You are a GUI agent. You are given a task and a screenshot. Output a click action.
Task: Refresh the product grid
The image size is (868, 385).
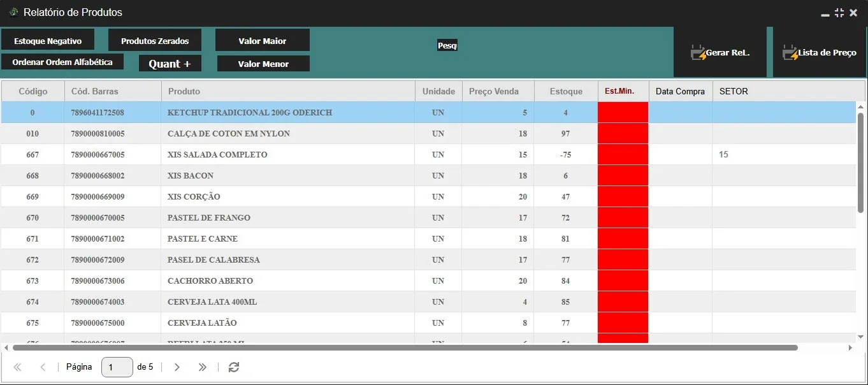pyautogui.click(x=234, y=367)
